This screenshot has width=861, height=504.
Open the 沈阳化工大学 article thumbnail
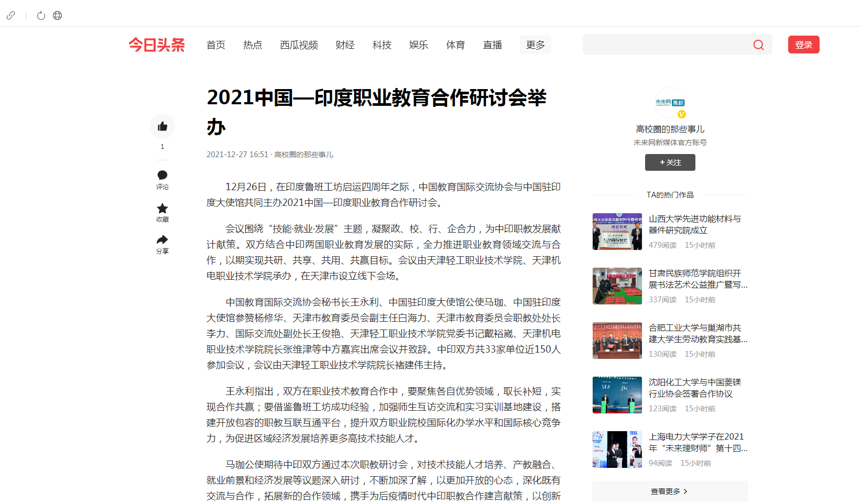(x=617, y=395)
